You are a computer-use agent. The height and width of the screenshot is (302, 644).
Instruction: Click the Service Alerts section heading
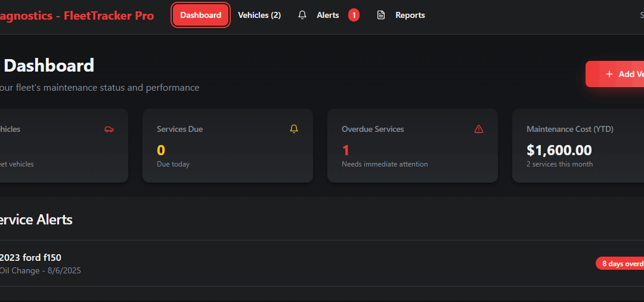[35, 220]
